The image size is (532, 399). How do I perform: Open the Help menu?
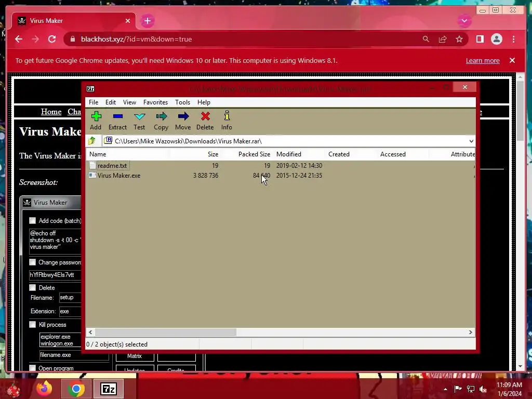tap(204, 102)
